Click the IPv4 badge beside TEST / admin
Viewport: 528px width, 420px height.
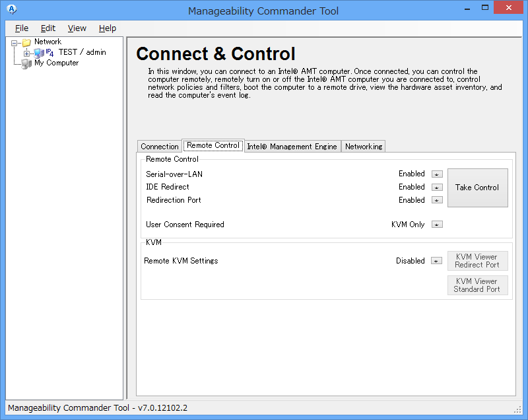[x=49, y=52]
